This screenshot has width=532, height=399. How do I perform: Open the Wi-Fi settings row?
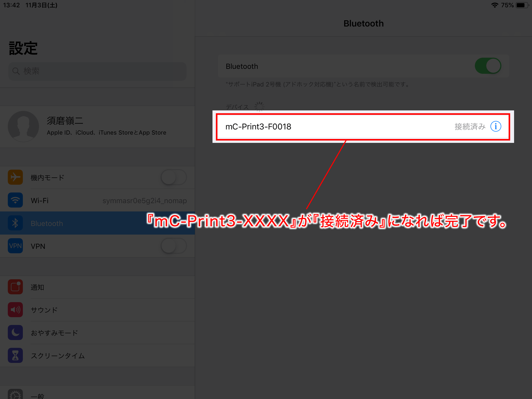coord(97,200)
